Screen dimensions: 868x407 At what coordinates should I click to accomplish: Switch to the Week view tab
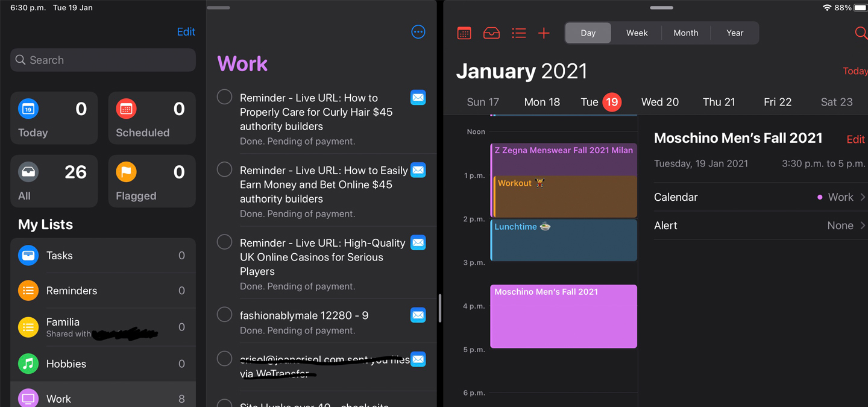637,33
